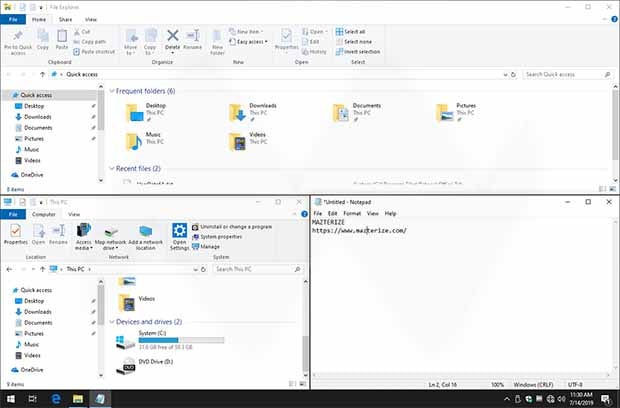Screen dimensions: 620x408
Task: Click the Open icon in This PC ribbon
Action: (x=38, y=234)
